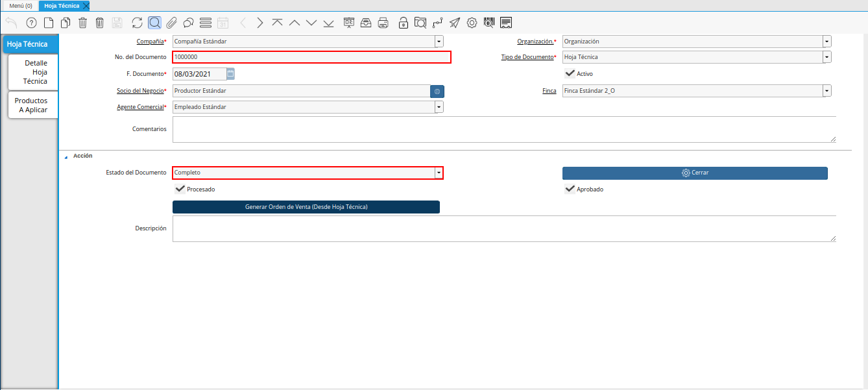This screenshot has height=390, width=868.
Task: Click the Refresh (requery) toolbar icon
Action: (x=137, y=23)
